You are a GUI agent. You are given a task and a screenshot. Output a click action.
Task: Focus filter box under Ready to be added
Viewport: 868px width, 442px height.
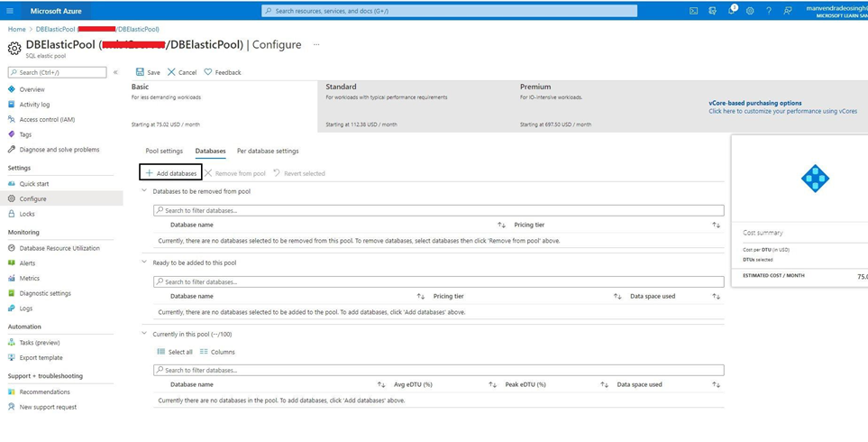point(438,282)
